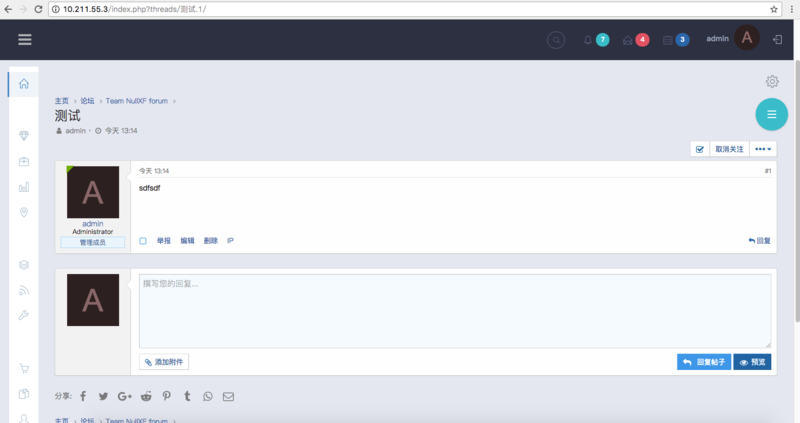Click the hamburger menu icon in header
Image resolution: width=800 pixels, height=423 pixels.
(25, 40)
